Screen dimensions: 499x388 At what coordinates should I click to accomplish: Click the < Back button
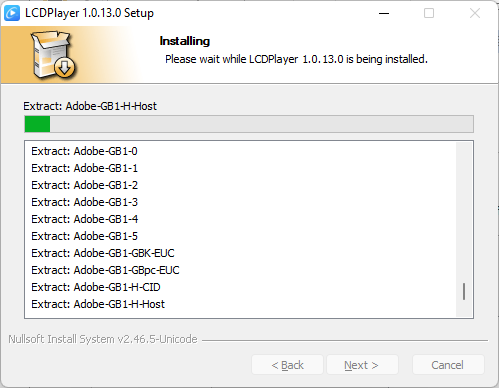tap(287, 365)
